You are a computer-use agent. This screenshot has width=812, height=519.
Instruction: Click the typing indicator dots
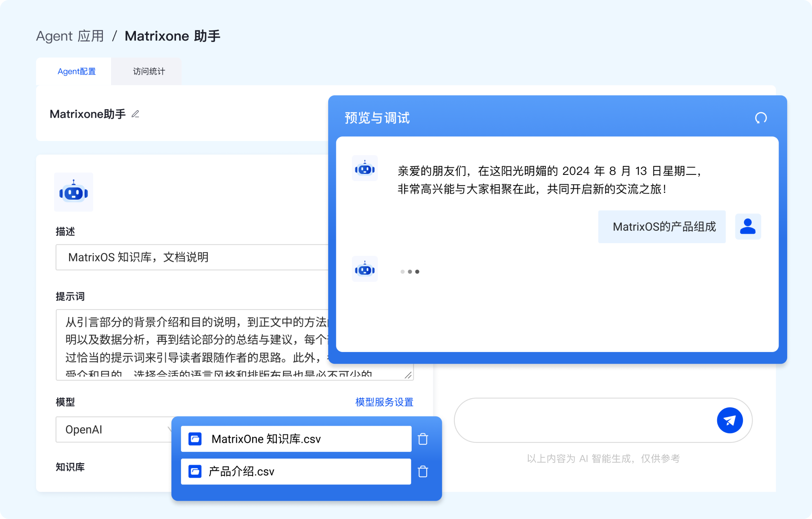[x=410, y=272]
